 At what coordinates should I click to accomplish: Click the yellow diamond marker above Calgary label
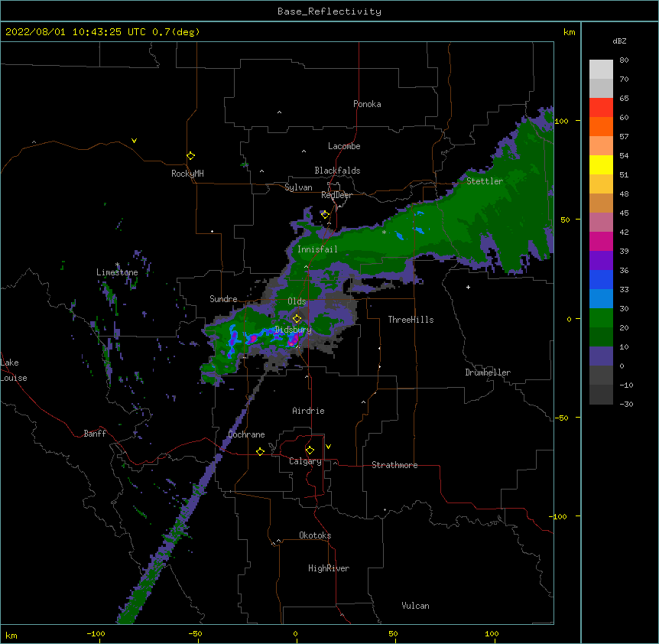click(x=310, y=450)
